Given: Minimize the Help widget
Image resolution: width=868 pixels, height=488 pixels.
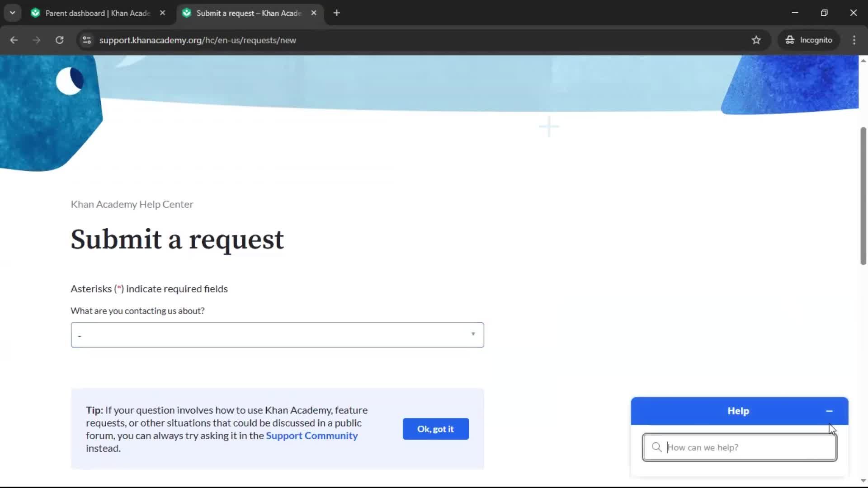Looking at the screenshot, I should pos(829,411).
